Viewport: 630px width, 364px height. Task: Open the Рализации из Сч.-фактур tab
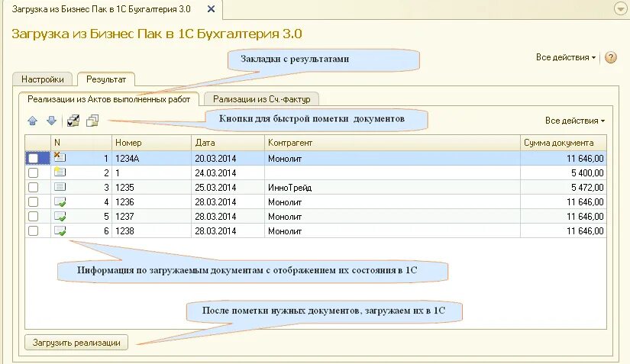tap(262, 99)
